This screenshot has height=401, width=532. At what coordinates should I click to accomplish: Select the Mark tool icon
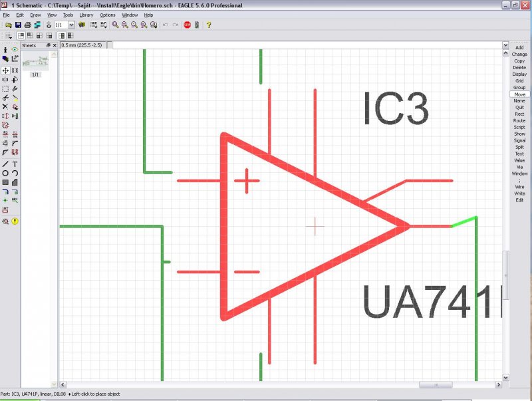(15, 59)
